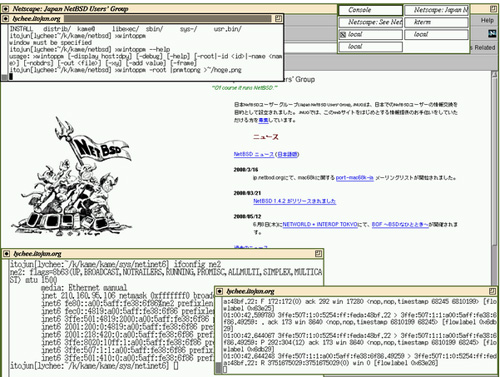Click the scroll up arrow of Netscape page

pos(494,75)
